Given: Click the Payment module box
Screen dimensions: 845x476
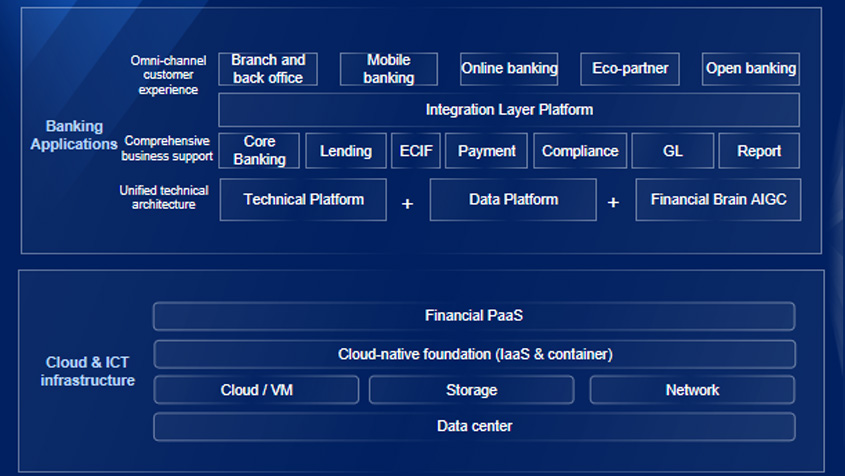Looking at the screenshot, I should [x=486, y=151].
